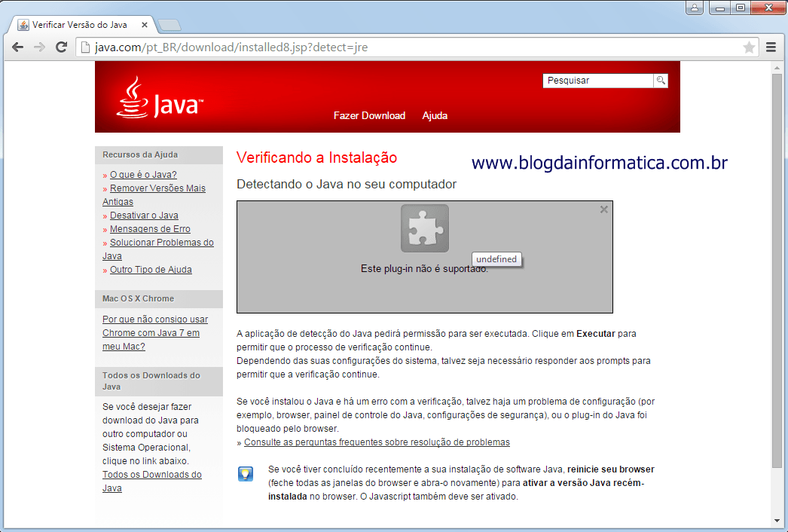This screenshot has width=788, height=532.
Task: Open the Outro Tipo de Ajuda link
Action: tap(151, 270)
